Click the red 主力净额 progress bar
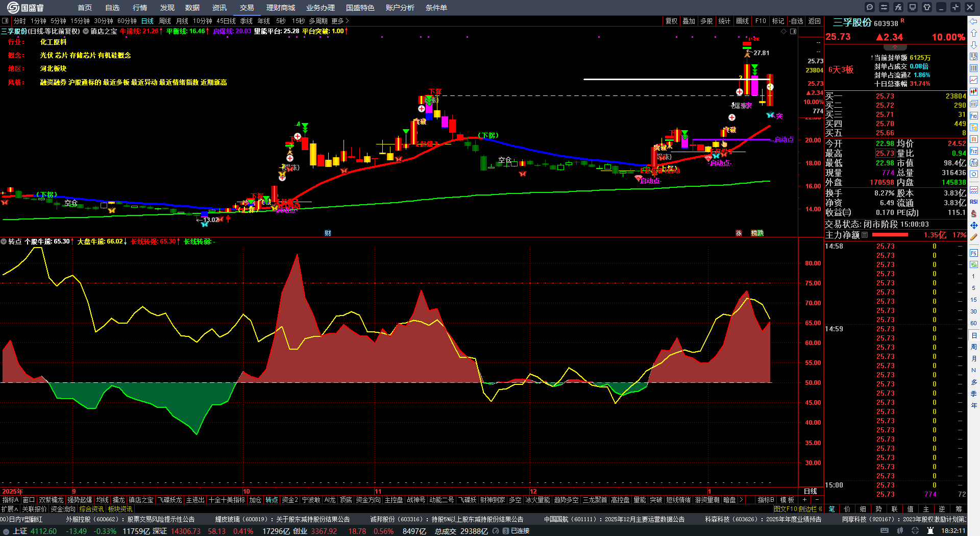The height and width of the screenshot is (536, 980). 890,235
